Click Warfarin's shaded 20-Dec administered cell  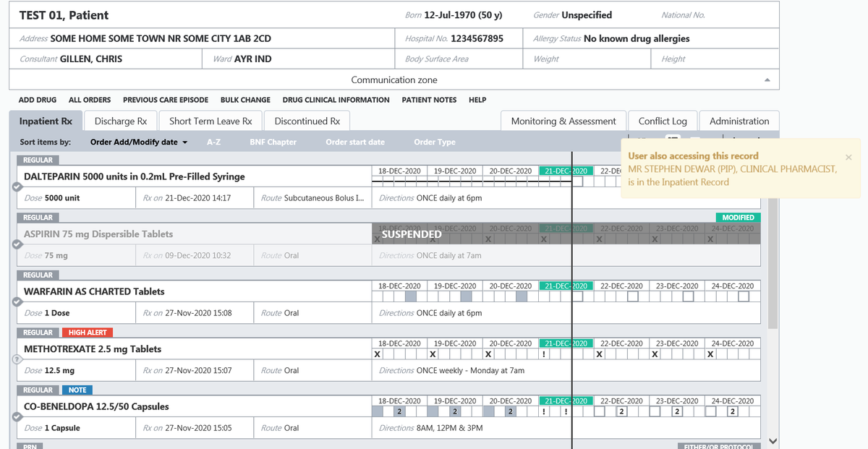point(522,296)
